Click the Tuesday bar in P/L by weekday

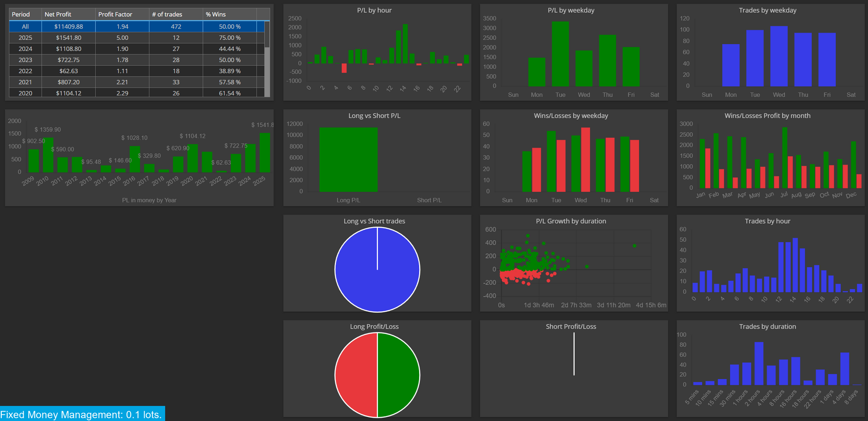point(560,54)
